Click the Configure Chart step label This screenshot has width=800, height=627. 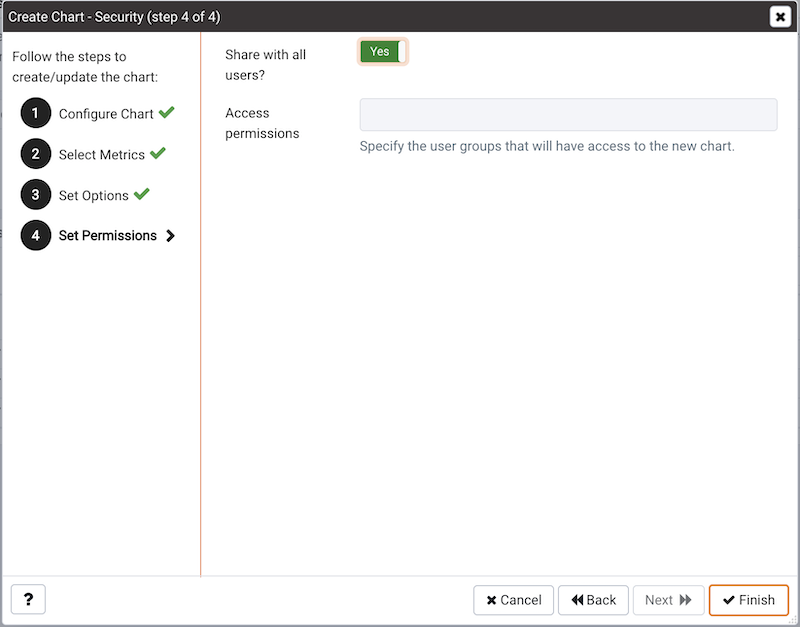(106, 114)
